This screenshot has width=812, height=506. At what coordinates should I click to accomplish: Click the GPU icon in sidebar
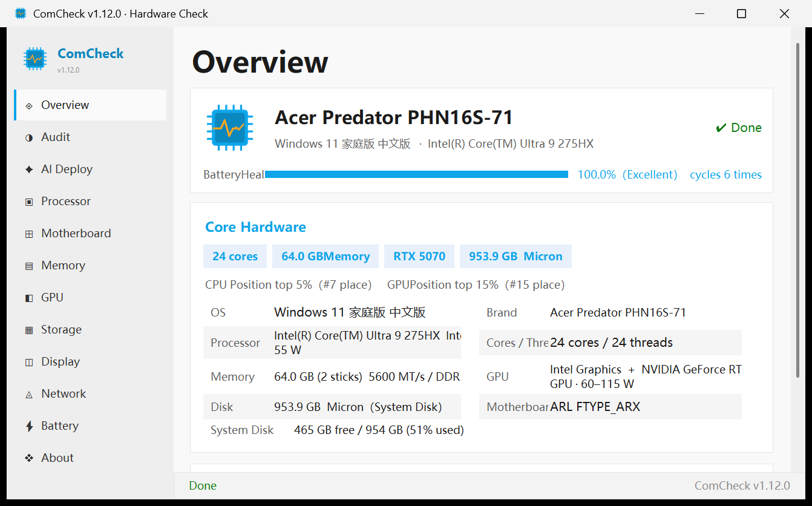[29, 298]
